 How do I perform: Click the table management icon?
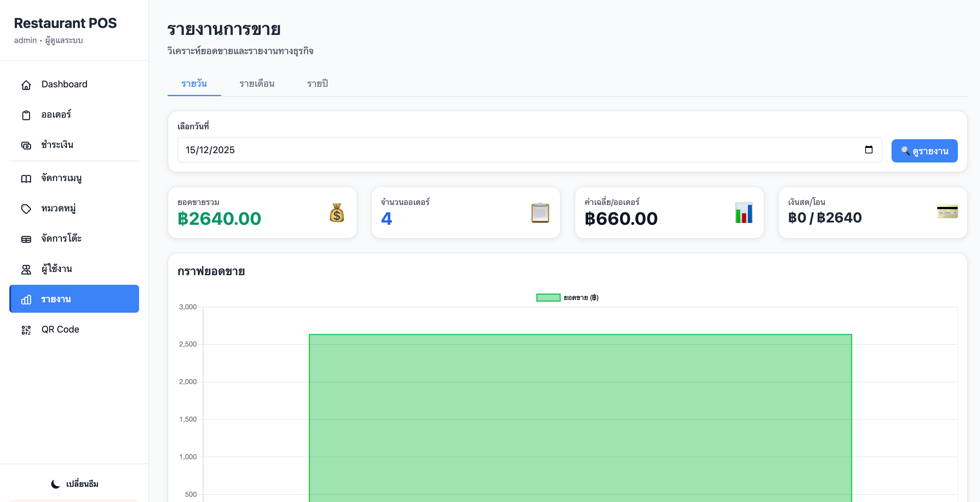tap(26, 239)
